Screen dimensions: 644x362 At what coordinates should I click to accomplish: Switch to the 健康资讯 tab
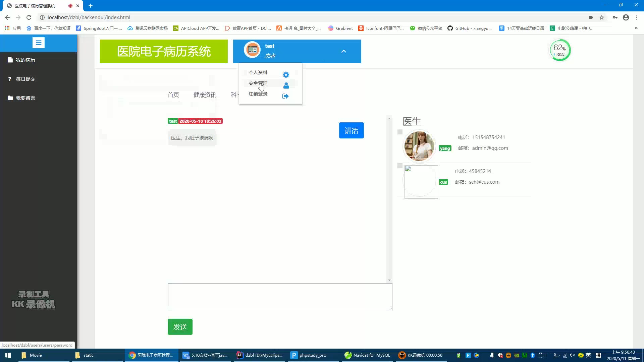205,95
